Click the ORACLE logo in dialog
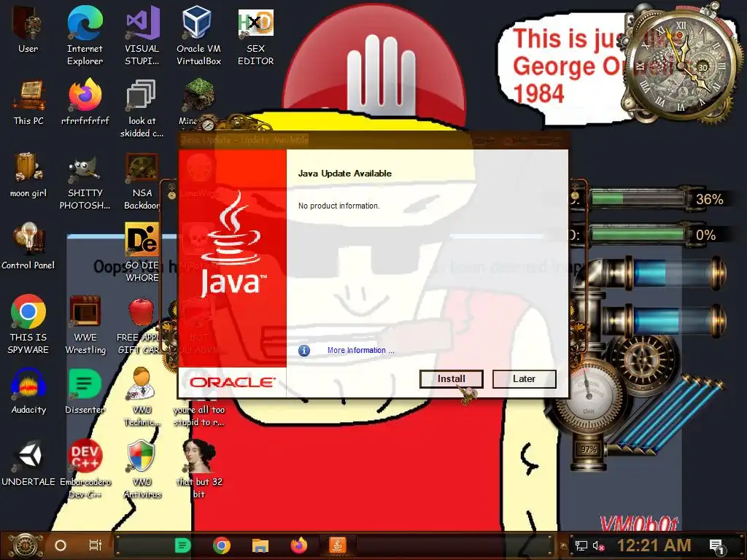747x560 pixels. coord(232,382)
